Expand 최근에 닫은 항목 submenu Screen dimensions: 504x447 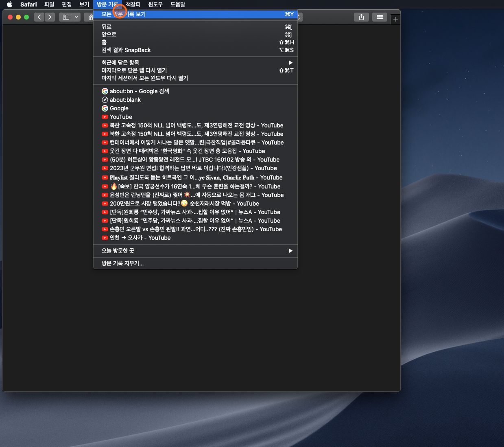point(196,63)
